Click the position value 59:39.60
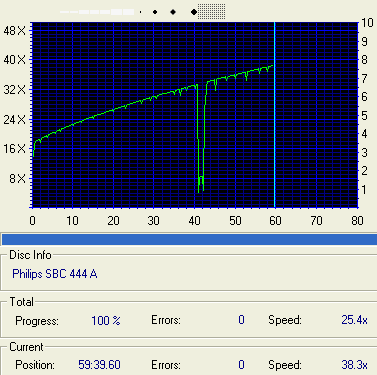The image size is (377, 375). tap(99, 365)
